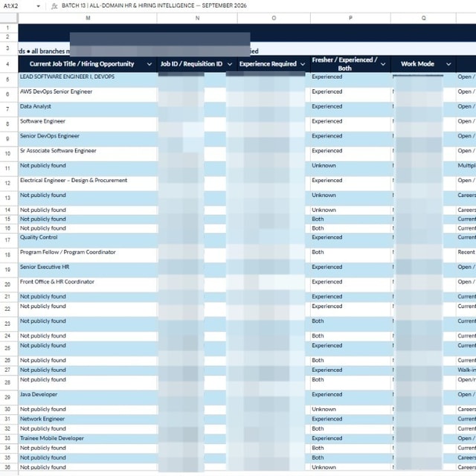This screenshot has width=476, height=476.
Task: Click cell AWS DevOps Senior Engineer
Action: click(x=88, y=94)
